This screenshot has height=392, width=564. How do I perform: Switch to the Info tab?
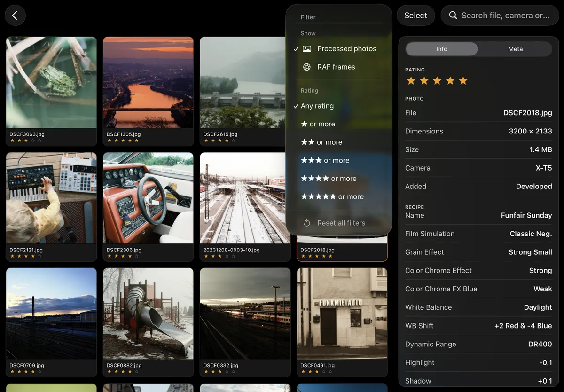click(442, 49)
